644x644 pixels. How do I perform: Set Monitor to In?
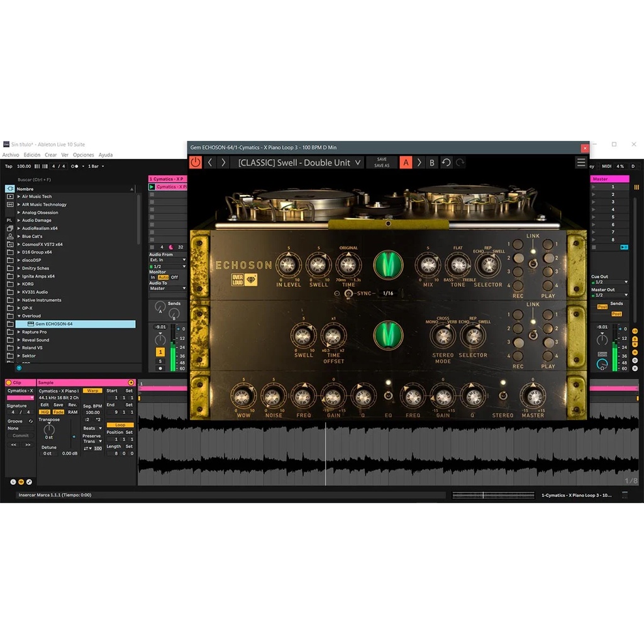pyautogui.click(x=153, y=277)
